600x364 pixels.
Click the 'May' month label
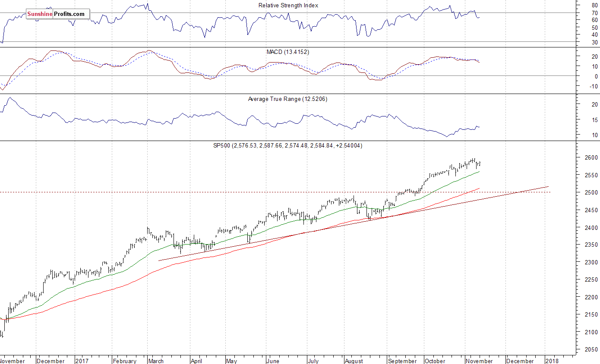click(232, 361)
